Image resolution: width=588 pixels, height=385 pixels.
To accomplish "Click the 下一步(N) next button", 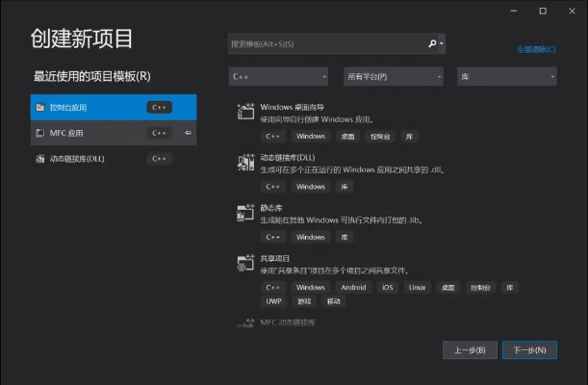I will (x=529, y=350).
